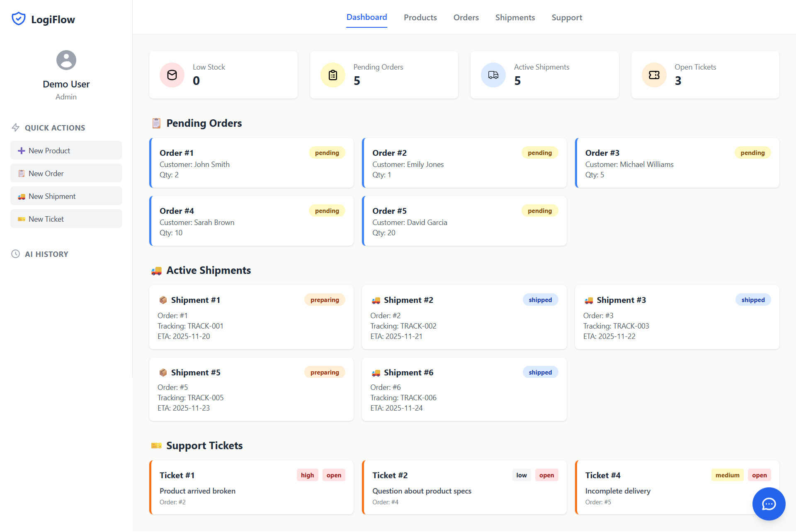Click the Open Tickets ticket icon

click(654, 75)
